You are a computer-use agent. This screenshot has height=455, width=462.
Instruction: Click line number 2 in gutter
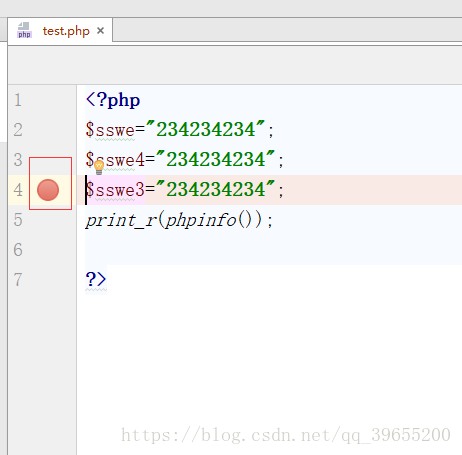[x=18, y=130]
